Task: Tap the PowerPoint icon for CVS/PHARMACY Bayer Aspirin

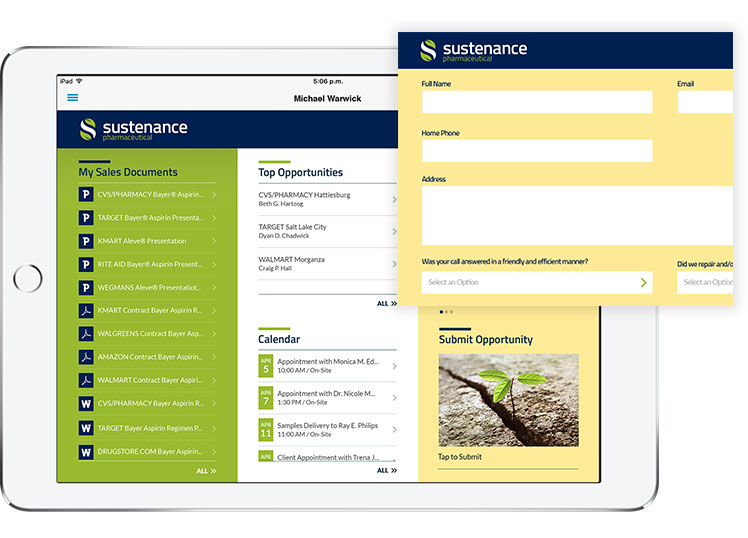Action: pos(86,195)
